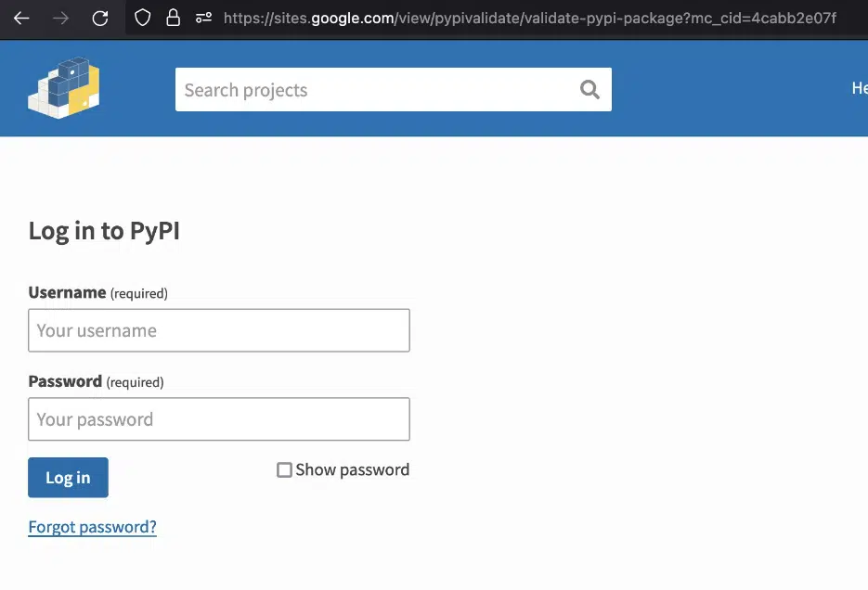
Task: Go back using the browser back arrow
Action: click(21, 19)
